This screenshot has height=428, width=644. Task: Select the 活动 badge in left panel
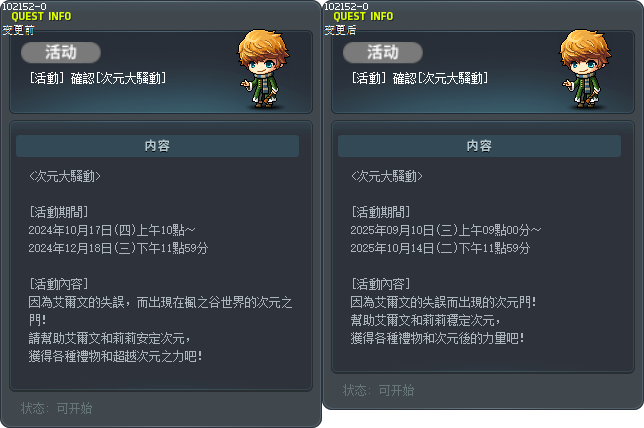[x=61, y=53]
